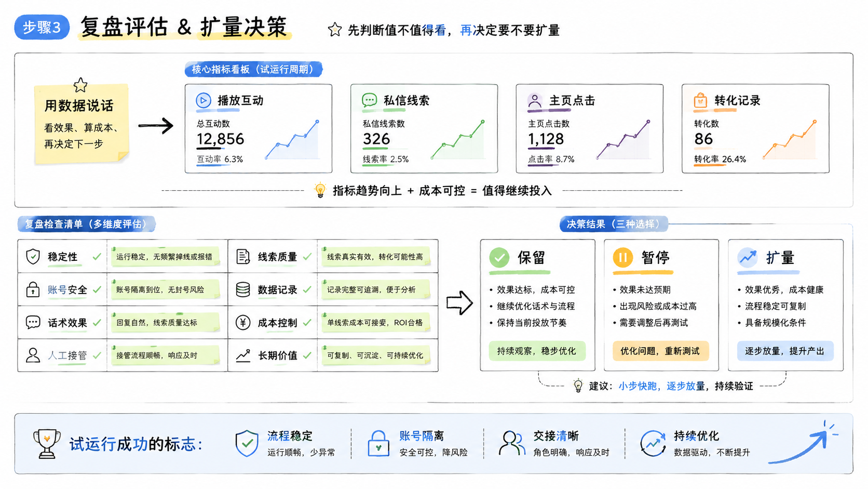Click the 私信线索数 value 326

point(376,139)
